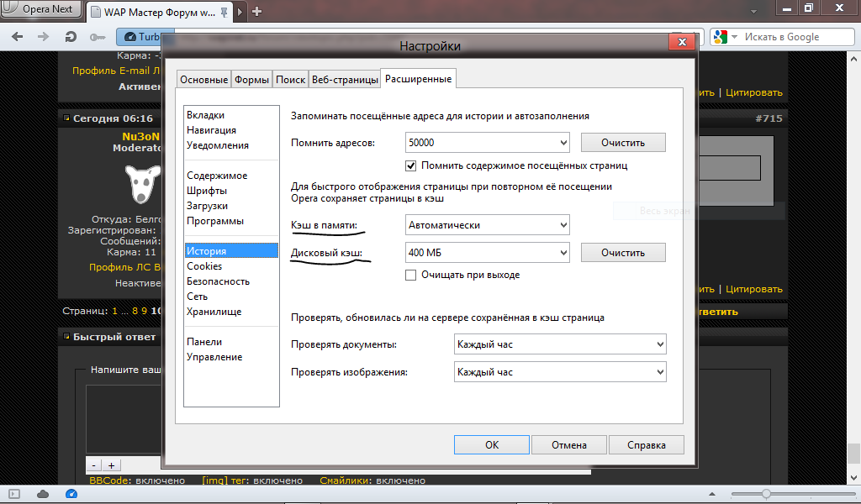
Task: Click the browser Back arrow
Action: pos(18,37)
